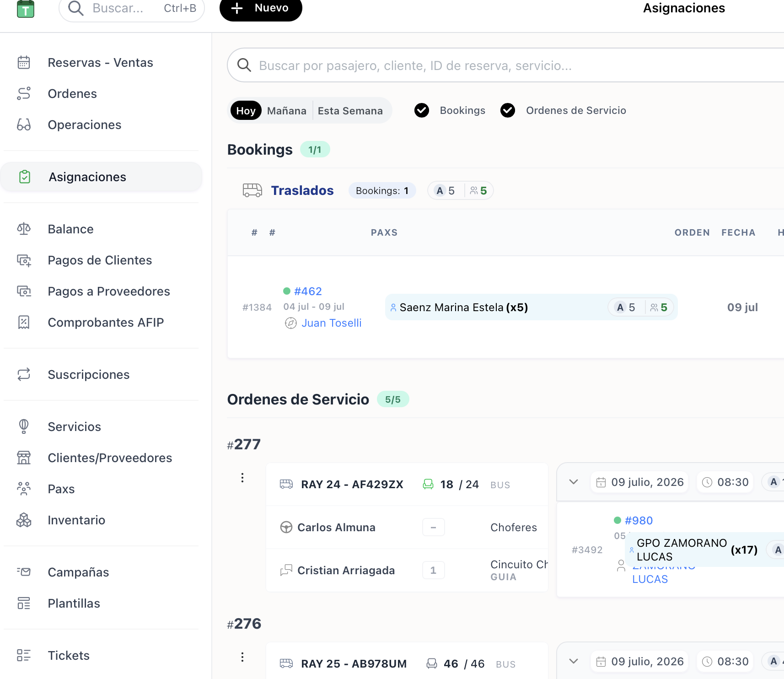Click the calendar icon beside Reservas - Ventas
The image size is (784, 679).
click(x=24, y=62)
